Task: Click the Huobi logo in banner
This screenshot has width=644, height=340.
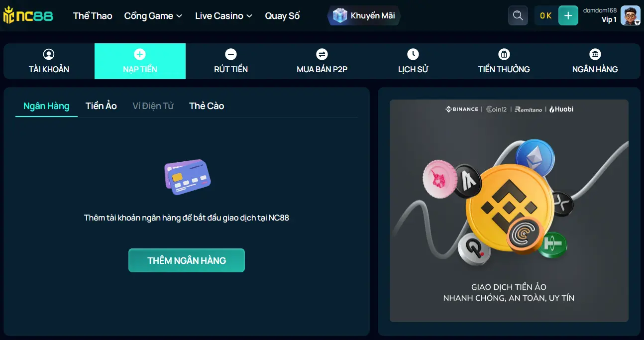Action: point(561,109)
